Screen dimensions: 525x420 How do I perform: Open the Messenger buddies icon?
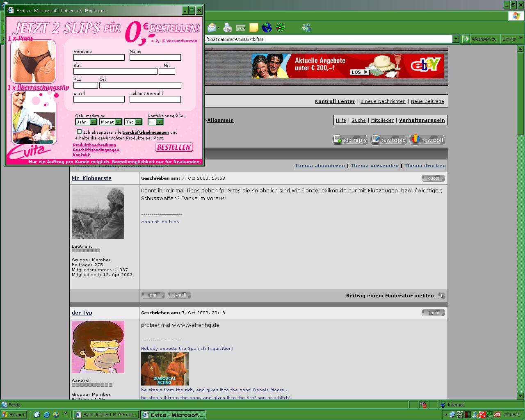pyautogui.click(x=306, y=28)
